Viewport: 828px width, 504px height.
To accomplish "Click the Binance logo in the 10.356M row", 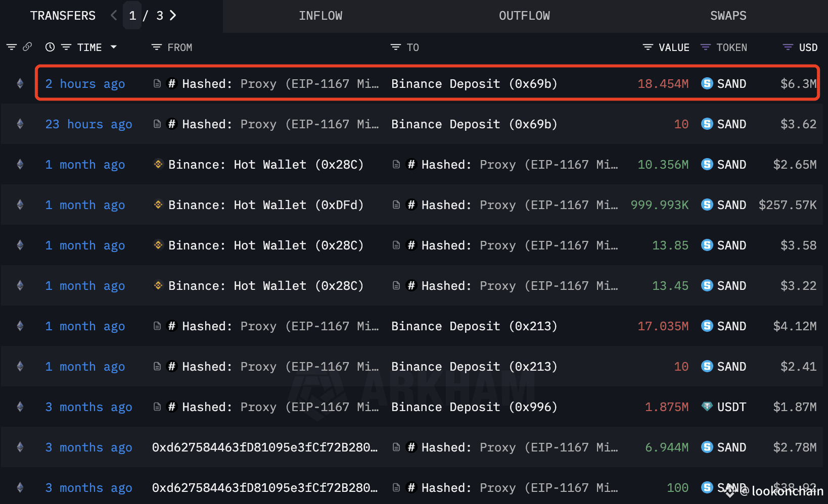I will (158, 164).
